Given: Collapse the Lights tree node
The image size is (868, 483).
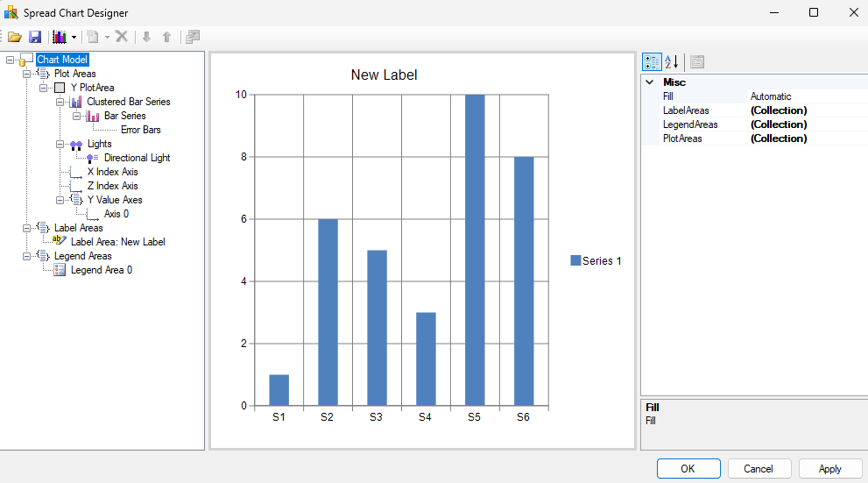Looking at the screenshot, I should [x=60, y=144].
